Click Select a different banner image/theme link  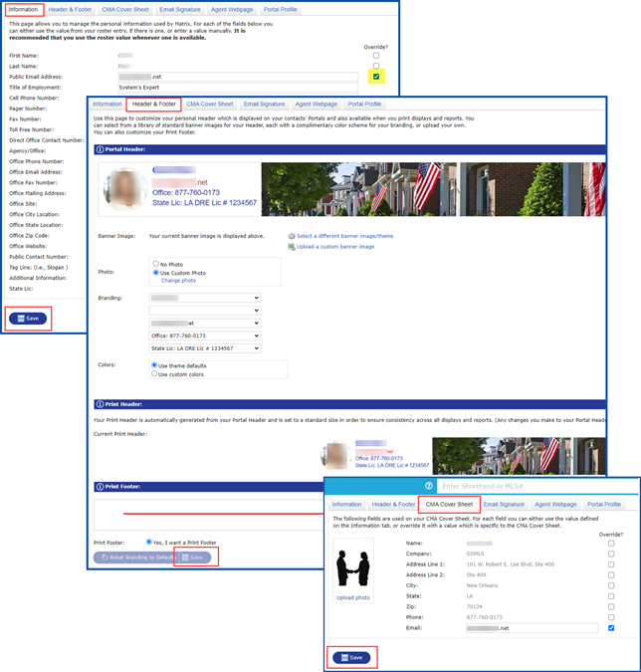click(345, 236)
